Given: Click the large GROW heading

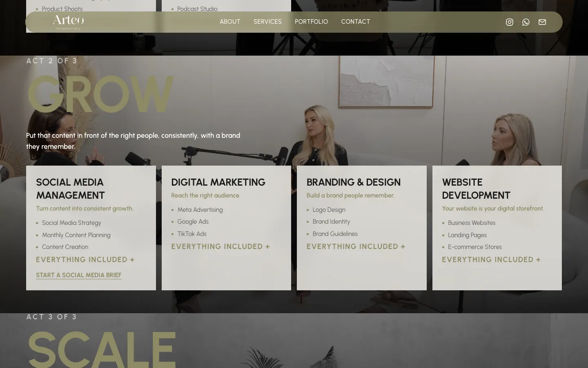Looking at the screenshot, I should tap(100, 94).
